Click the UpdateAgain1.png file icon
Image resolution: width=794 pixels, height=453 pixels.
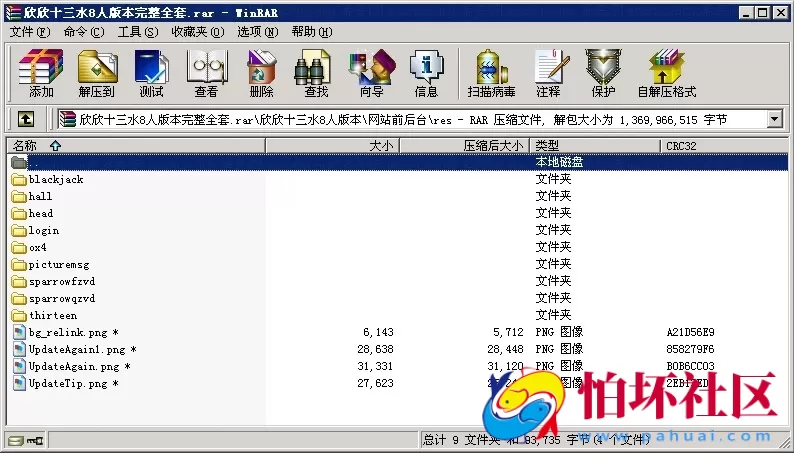(x=19, y=349)
